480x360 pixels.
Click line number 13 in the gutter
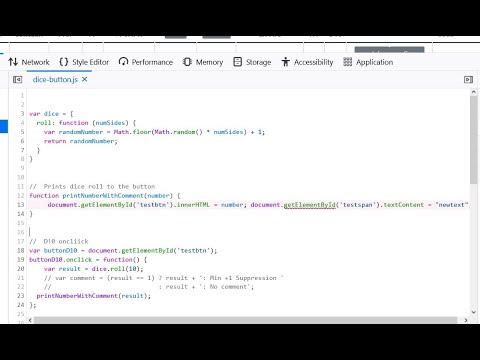21,205
